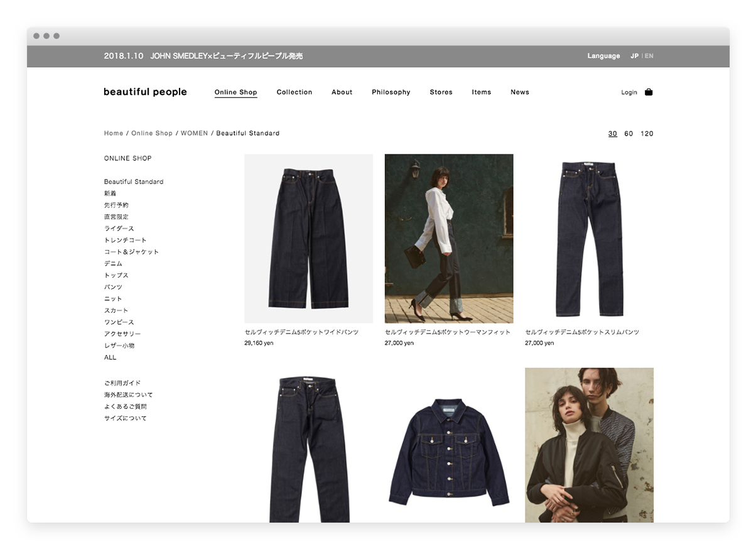Viewport: 756px width, 549px height.
Task: Open the Collection menu item
Action: click(294, 92)
